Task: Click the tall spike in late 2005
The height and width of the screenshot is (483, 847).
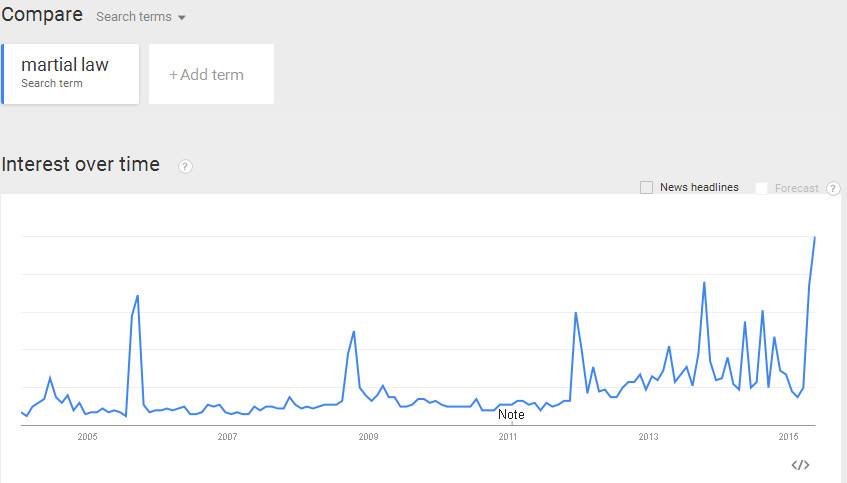Action: 137,296
